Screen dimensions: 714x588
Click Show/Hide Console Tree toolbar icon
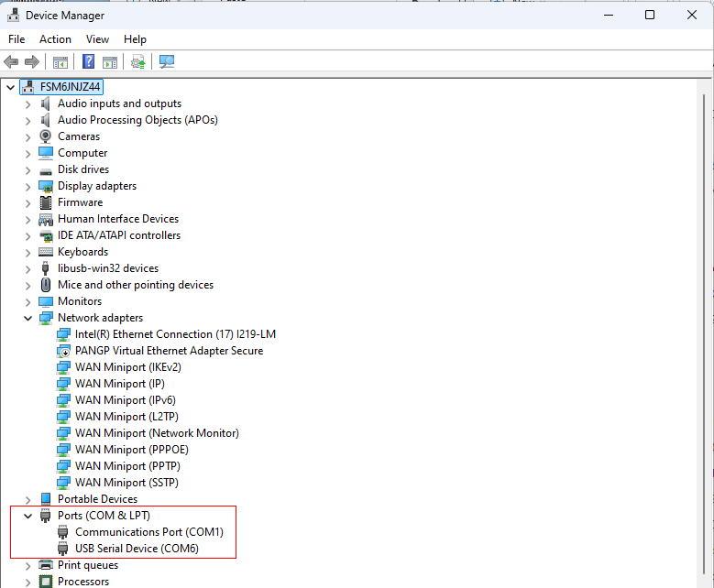pos(60,61)
